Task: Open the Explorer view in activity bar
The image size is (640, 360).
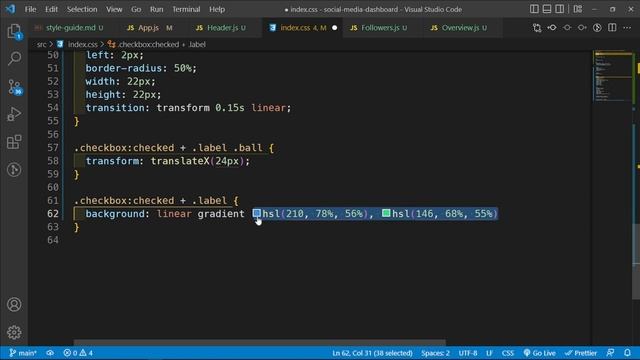Action: pyautogui.click(x=14, y=31)
